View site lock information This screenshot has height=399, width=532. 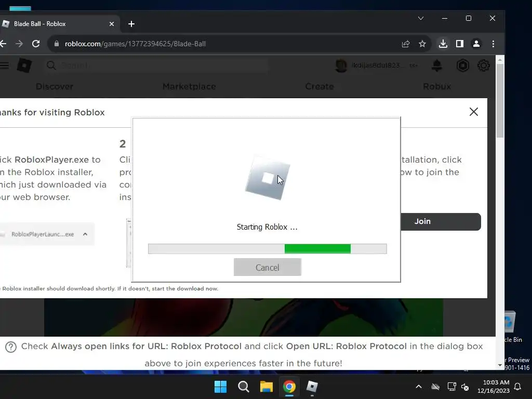tap(57, 44)
